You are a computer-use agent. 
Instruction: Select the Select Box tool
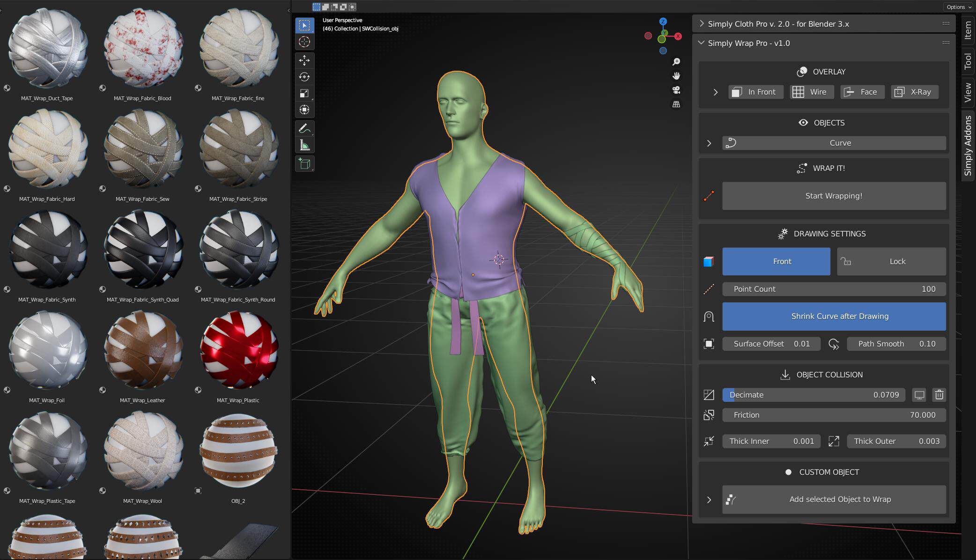[304, 25]
